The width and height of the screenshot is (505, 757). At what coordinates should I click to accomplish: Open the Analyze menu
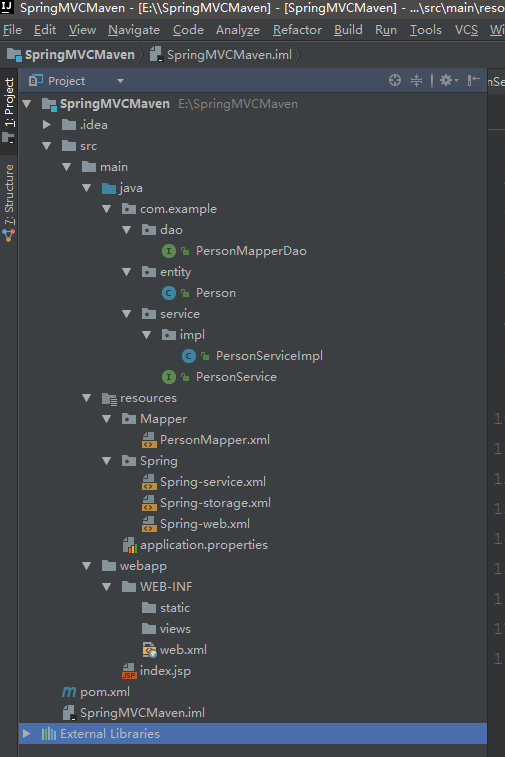(238, 30)
